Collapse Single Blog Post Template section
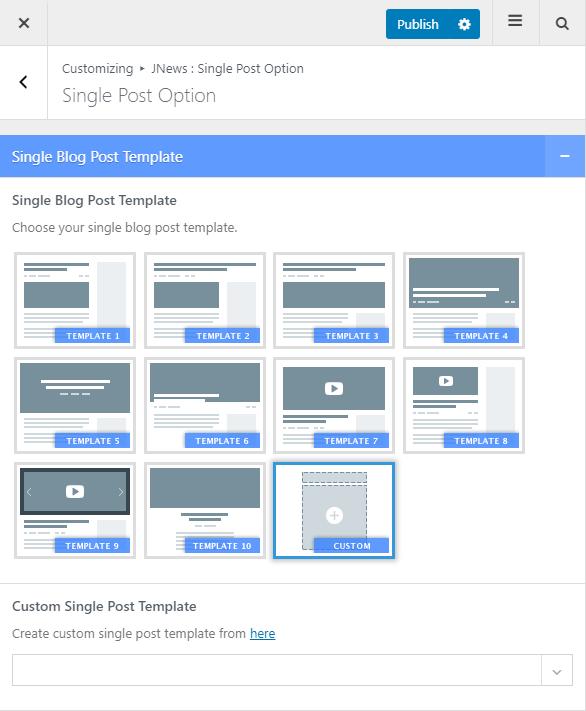Image resolution: width=586 pixels, height=711 pixels. coord(565,156)
